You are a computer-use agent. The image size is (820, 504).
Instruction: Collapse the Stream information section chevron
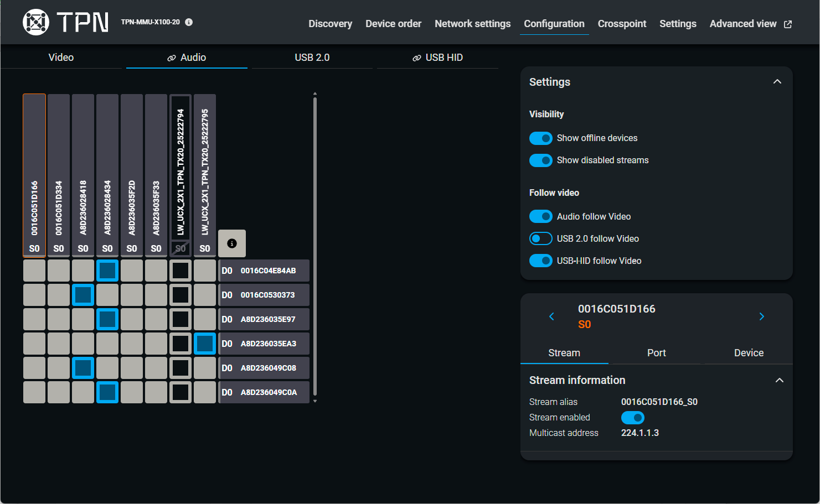click(780, 380)
